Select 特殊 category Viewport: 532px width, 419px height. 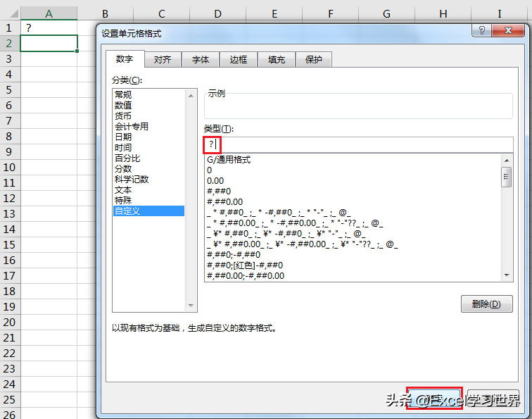tap(149, 200)
